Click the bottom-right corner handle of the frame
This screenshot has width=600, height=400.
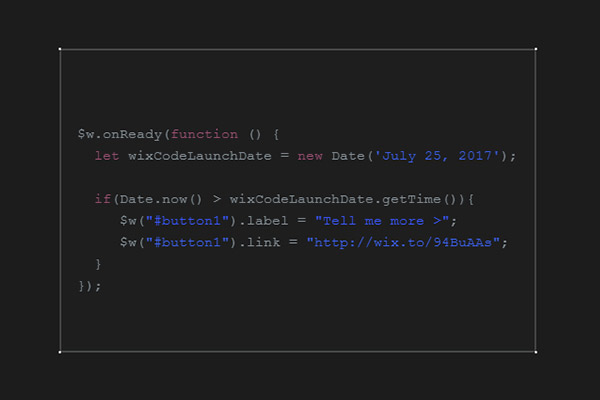coord(536,352)
